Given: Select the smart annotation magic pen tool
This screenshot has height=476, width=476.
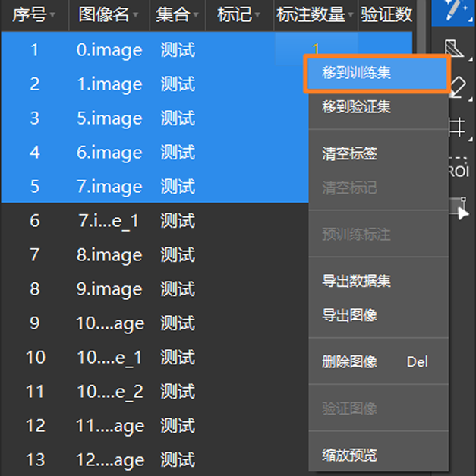Looking at the screenshot, I should (x=453, y=12).
